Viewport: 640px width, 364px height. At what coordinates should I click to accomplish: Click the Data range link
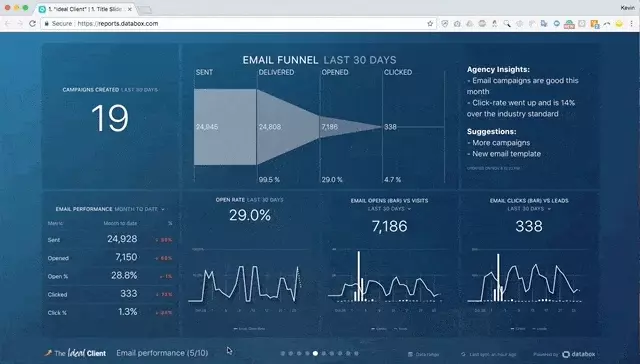tap(427, 354)
